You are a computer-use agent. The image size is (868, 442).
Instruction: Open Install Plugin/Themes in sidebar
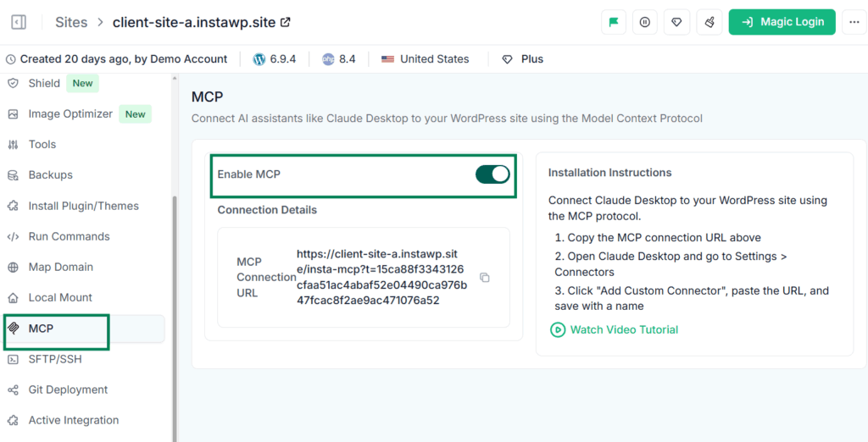tap(84, 206)
